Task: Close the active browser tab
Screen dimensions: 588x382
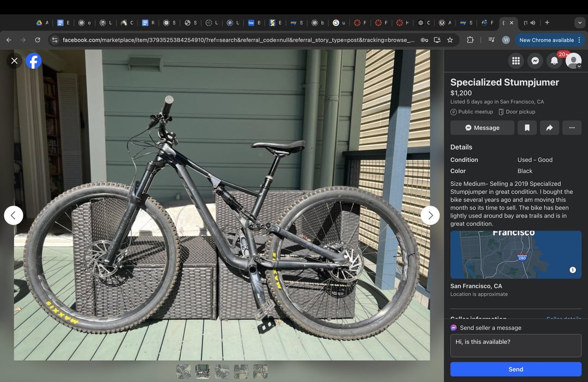Action: 511,23
